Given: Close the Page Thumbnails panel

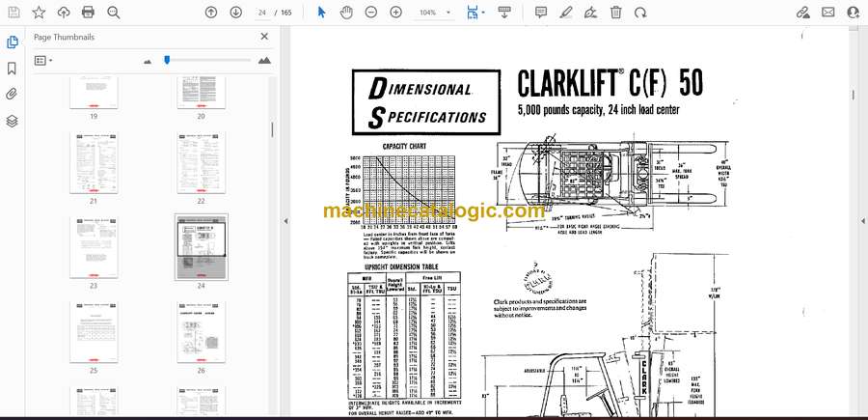Looking at the screenshot, I should (264, 37).
